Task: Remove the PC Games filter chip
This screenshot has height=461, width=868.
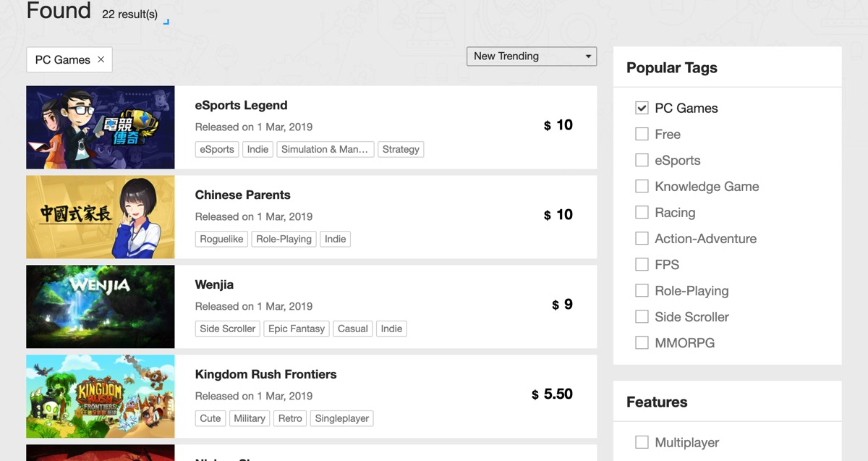Action: pyautogui.click(x=101, y=59)
